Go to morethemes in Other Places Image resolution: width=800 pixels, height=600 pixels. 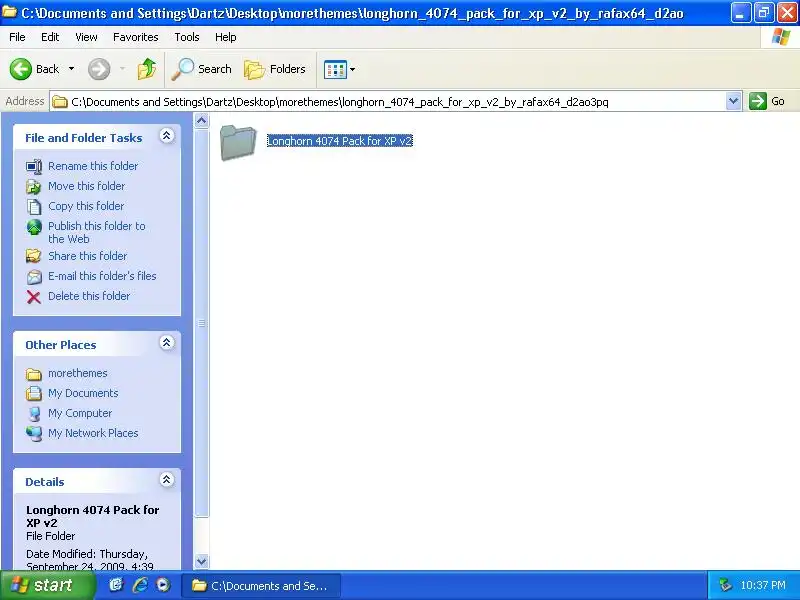78,373
